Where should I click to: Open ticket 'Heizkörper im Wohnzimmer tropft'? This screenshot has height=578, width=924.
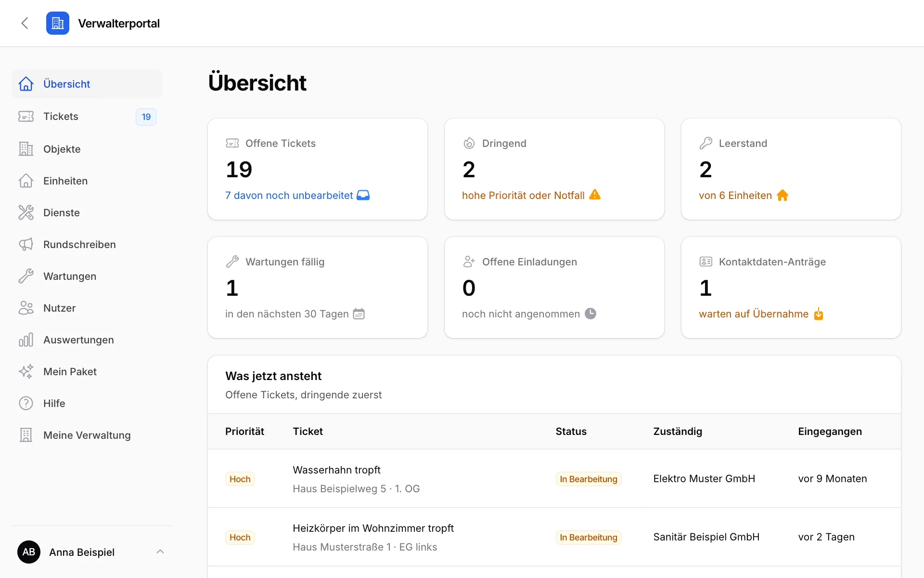point(373,528)
